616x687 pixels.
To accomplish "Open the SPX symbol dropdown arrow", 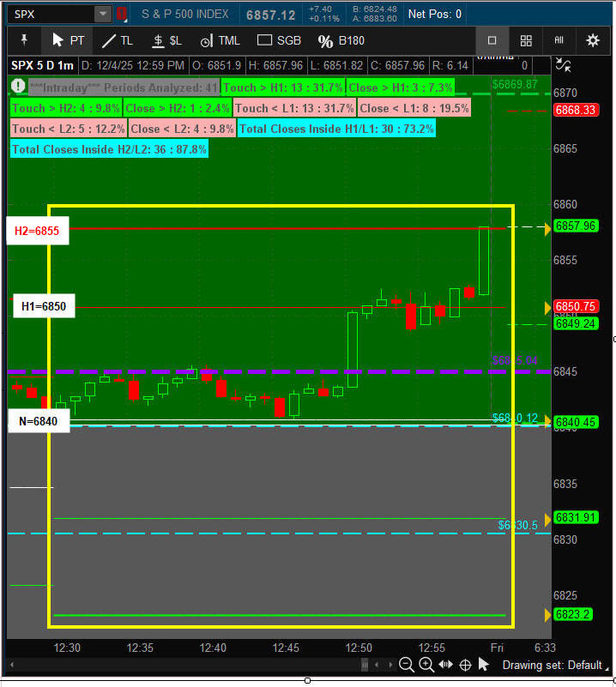I will [x=103, y=14].
